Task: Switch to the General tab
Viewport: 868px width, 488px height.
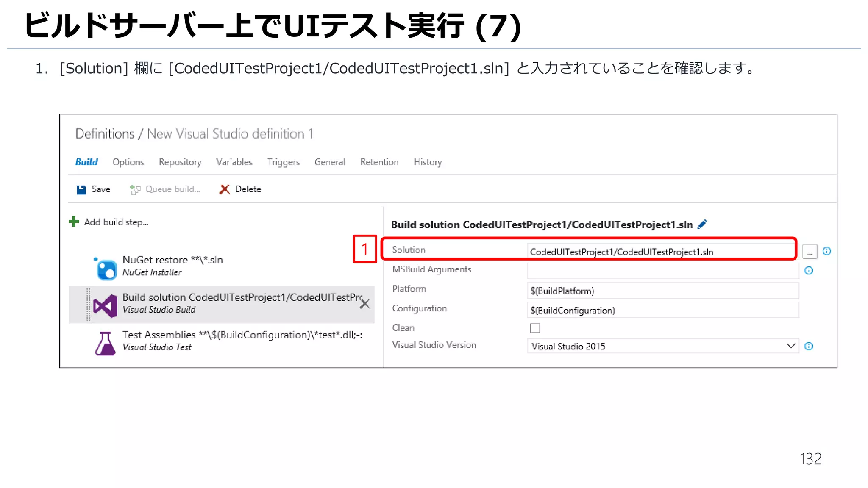Action: [x=330, y=162]
